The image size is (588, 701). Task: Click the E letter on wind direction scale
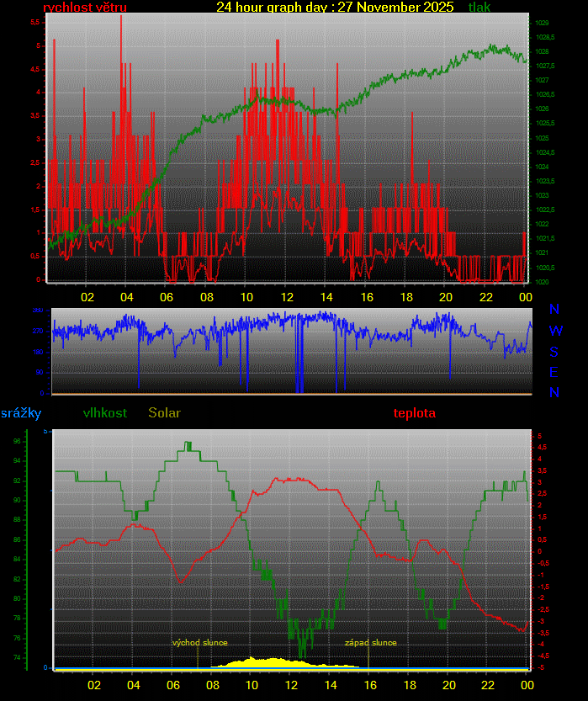coord(554,372)
